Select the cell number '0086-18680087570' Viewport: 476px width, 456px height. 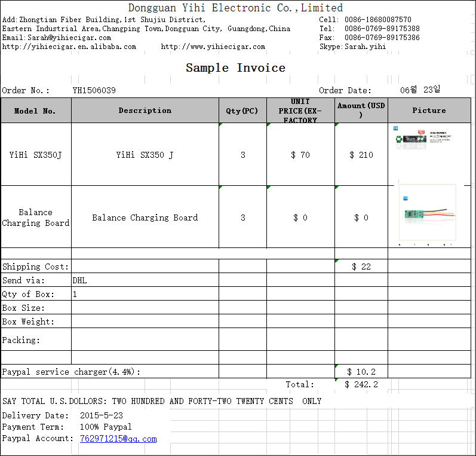(378, 20)
